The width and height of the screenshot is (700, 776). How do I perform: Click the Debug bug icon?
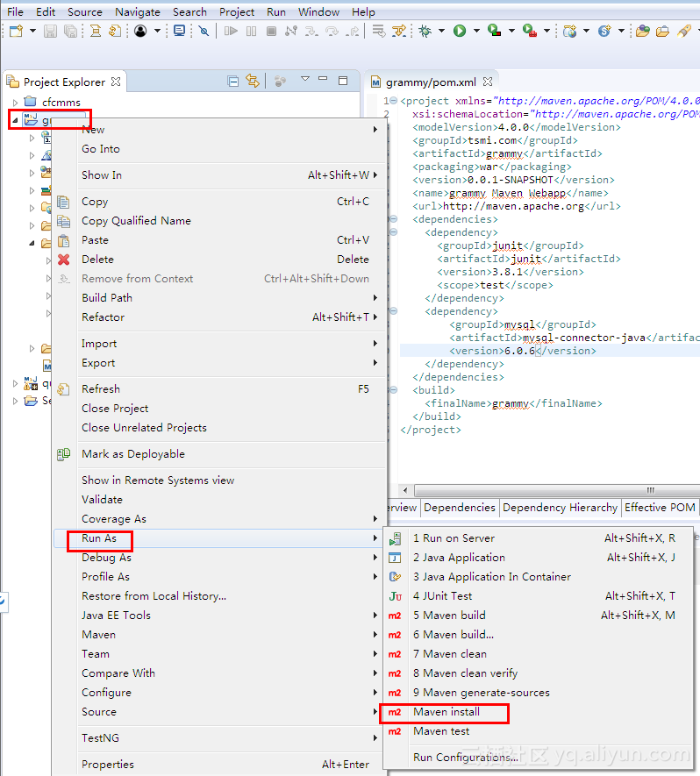(x=425, y=32)
